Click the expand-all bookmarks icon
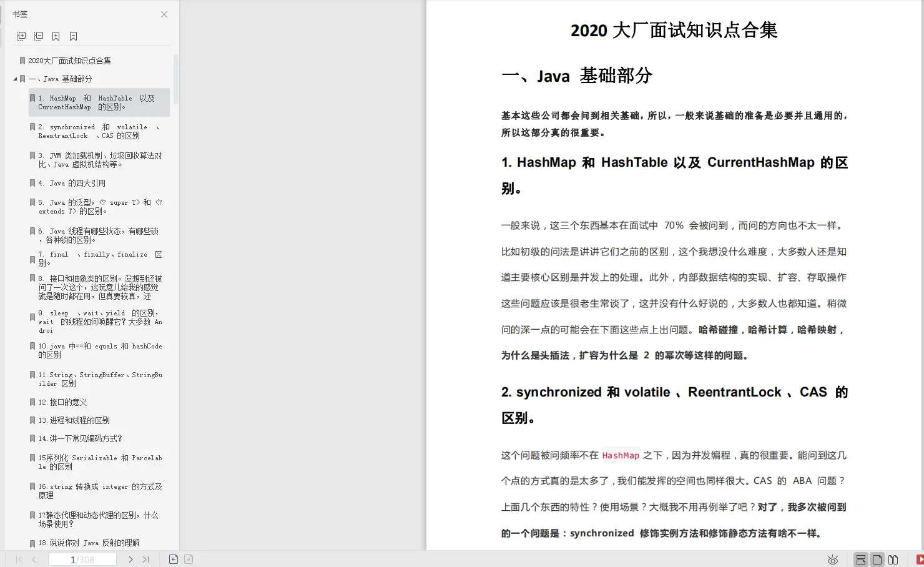 point(21,36)
